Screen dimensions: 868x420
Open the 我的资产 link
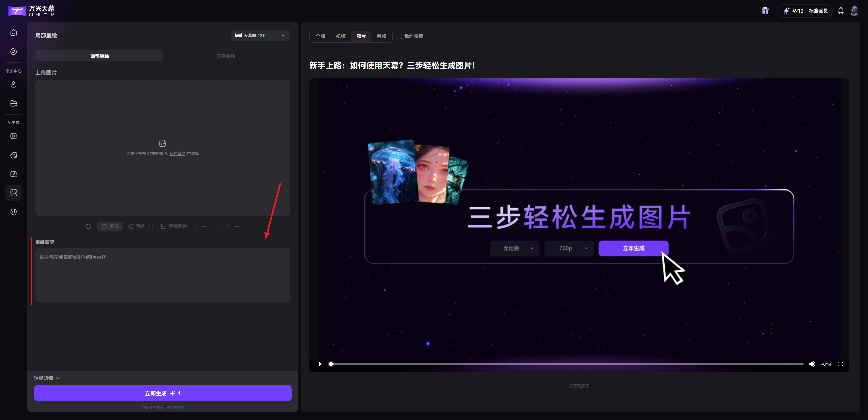[x=177, y=153]
